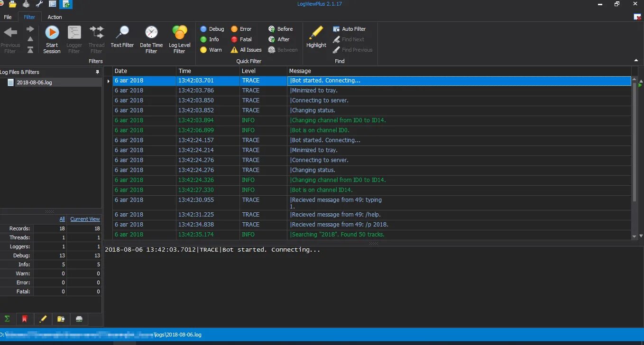Sort by the Level column header

point(263,71)
